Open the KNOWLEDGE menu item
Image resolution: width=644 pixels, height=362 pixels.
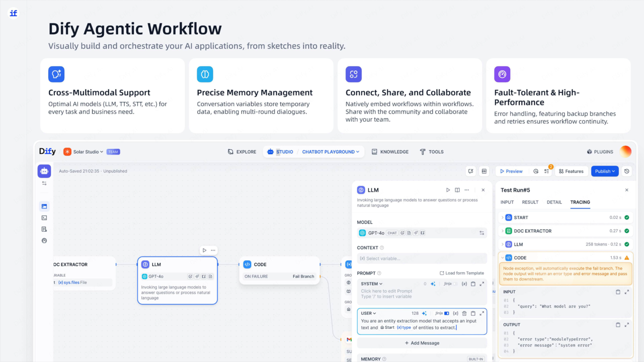click(x=390, y=152)
